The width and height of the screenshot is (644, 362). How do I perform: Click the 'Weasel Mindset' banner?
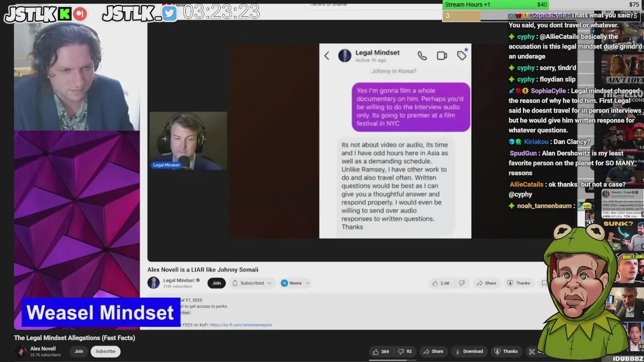pyautogui.click(x=100, y=313)
